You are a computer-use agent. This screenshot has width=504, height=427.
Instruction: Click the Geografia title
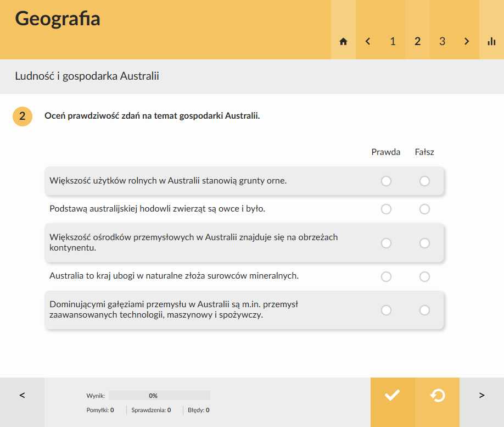click(58, 19)
